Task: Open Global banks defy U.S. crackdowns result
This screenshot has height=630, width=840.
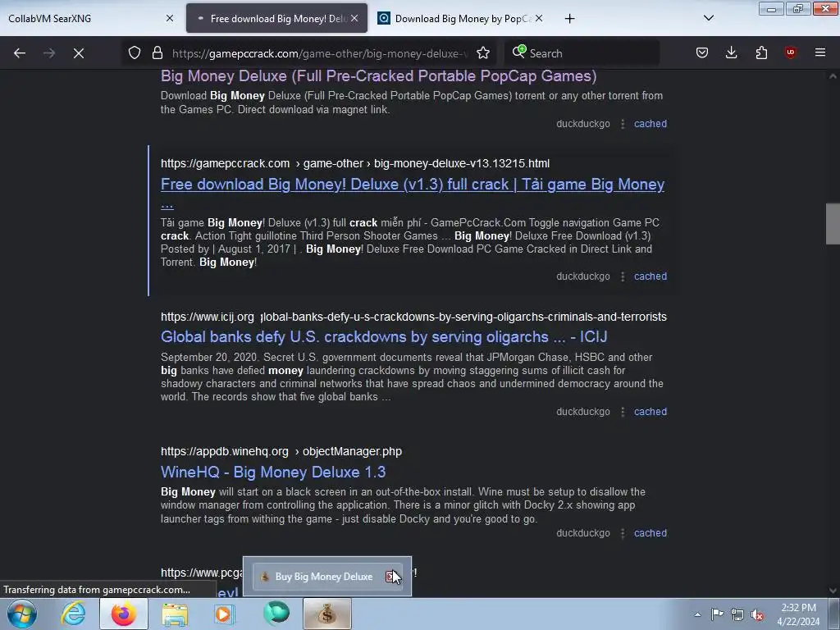Action: coord(384,336)
